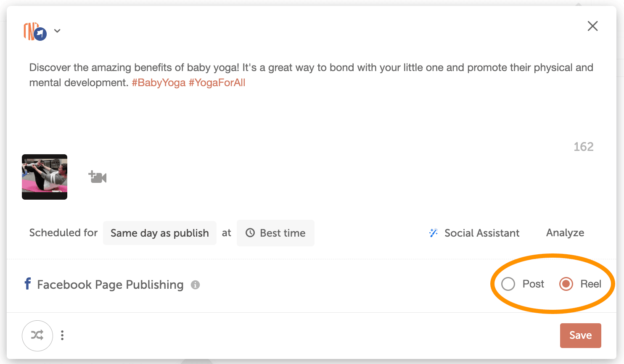Open the Analyze link
Screen dimensions: 624x364
(565, 233)
